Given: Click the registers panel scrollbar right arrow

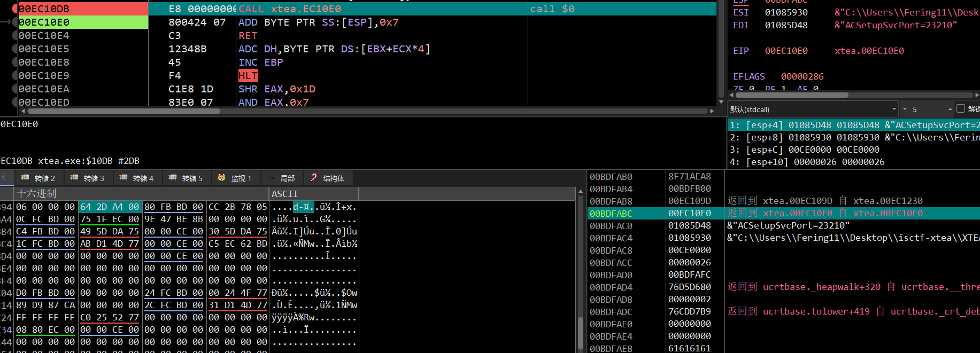Looking at the screenshot, I should (x=977, y=95).
